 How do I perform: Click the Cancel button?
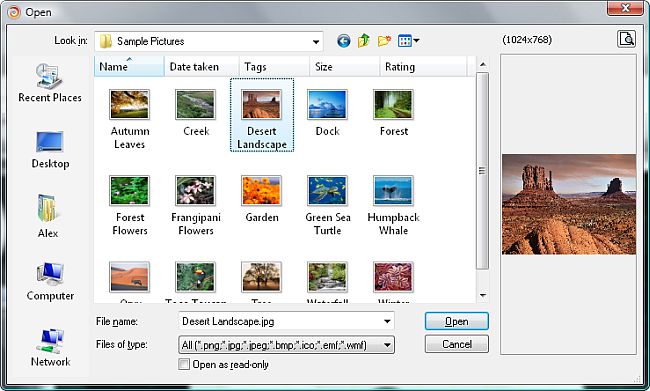coord(457,344)
